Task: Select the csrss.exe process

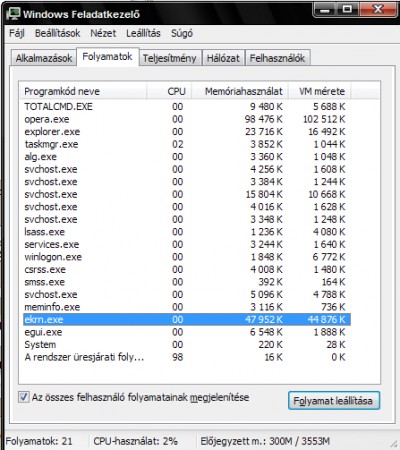Action: click(187, 269)
